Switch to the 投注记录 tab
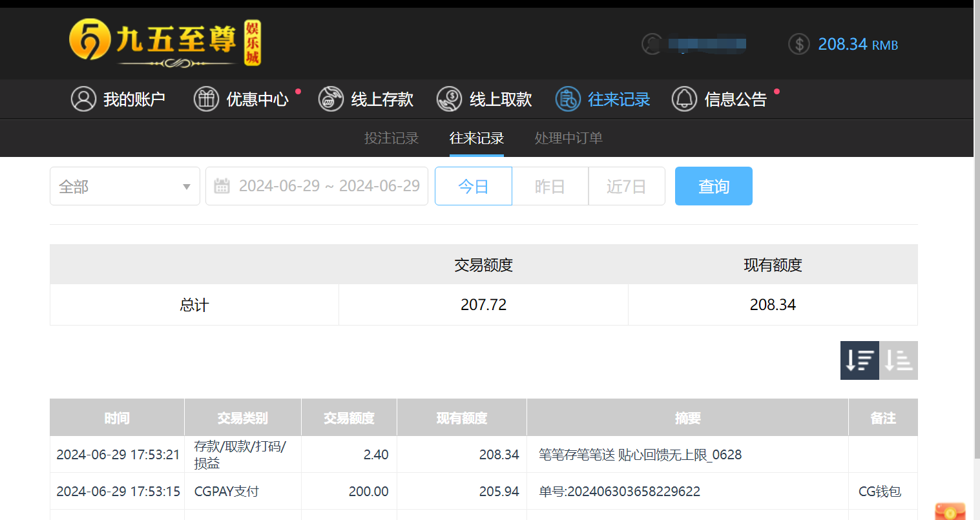 [391, 138]
